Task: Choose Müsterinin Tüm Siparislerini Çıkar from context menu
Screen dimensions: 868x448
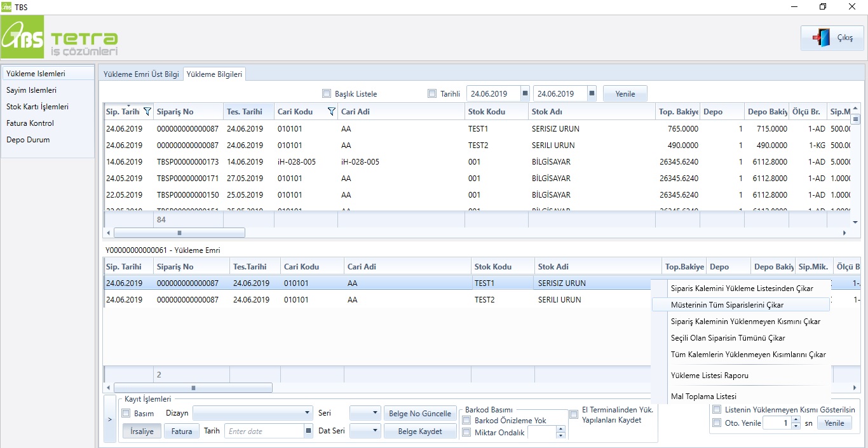Action: [727, 305]
